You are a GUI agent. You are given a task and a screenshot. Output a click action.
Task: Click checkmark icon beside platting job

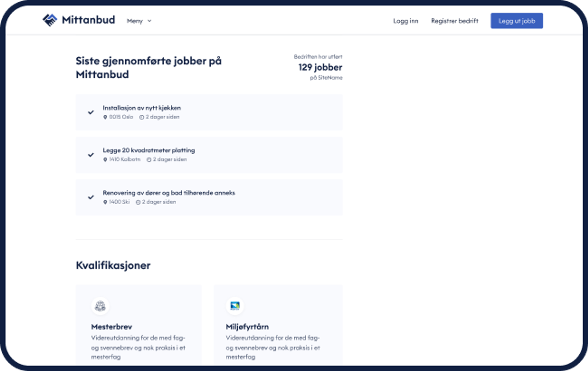(91, 155)
